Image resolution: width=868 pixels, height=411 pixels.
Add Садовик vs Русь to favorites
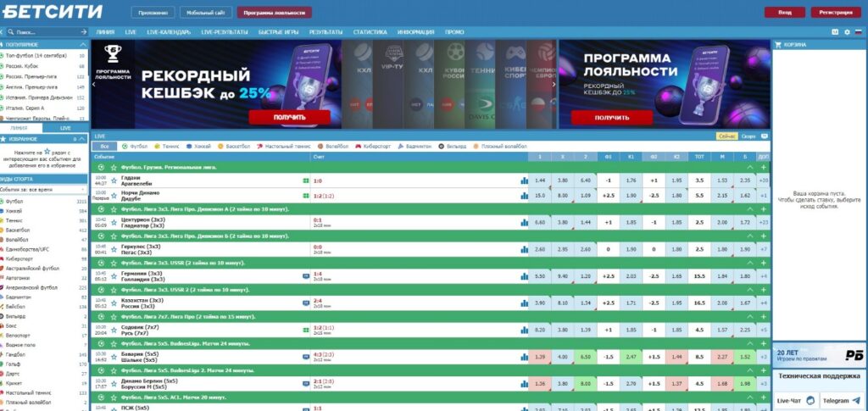coord(114,330)
